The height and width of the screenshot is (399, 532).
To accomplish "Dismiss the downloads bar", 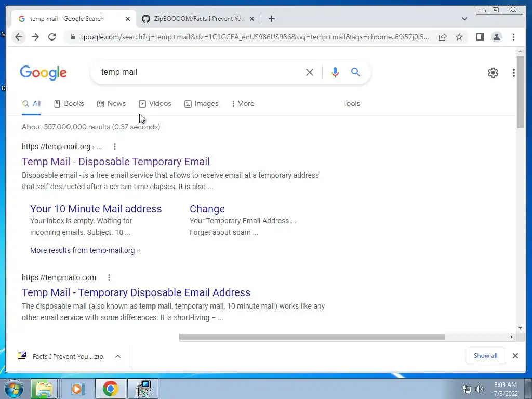I will tap(515, 356).
